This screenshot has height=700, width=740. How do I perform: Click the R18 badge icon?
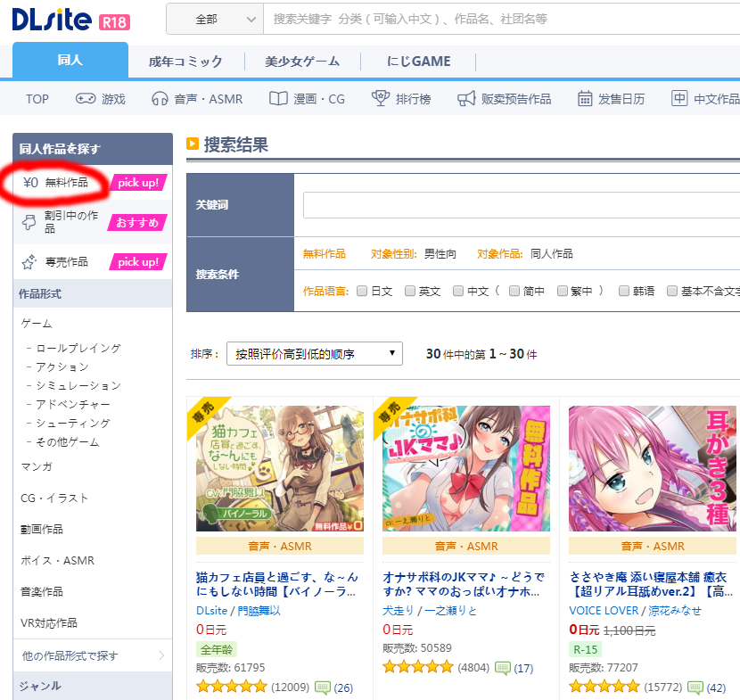(115, 21)
